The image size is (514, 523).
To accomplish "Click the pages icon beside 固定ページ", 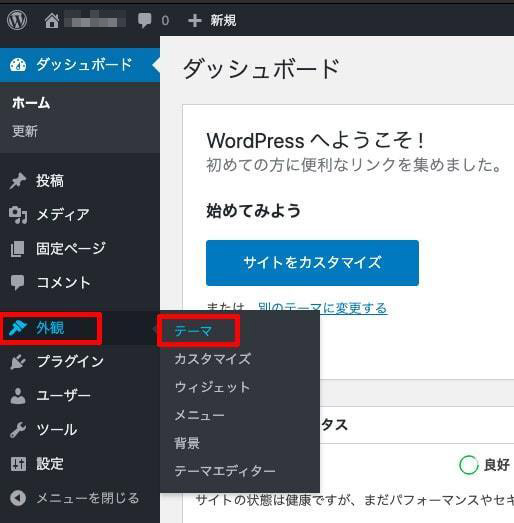I will pos(18,249).
